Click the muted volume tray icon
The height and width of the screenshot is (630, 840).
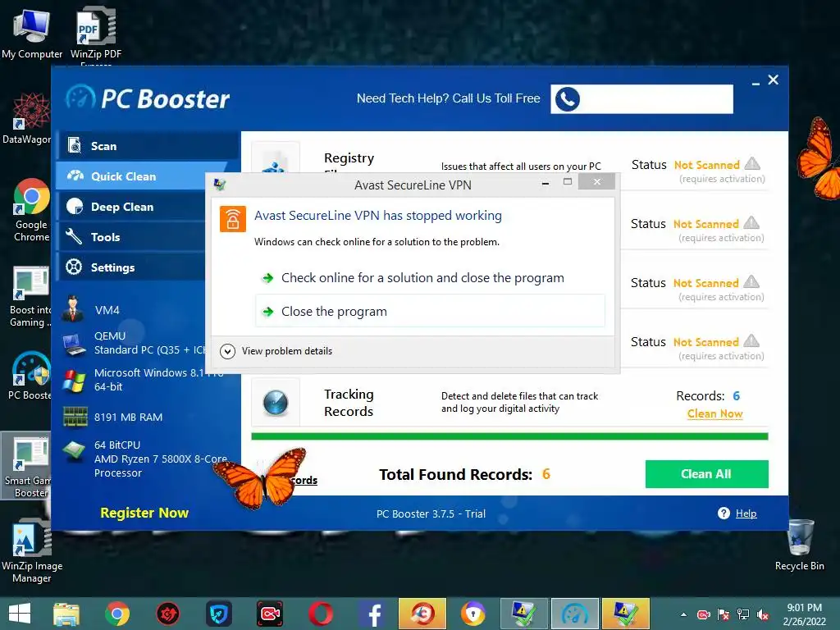point(763,614)
